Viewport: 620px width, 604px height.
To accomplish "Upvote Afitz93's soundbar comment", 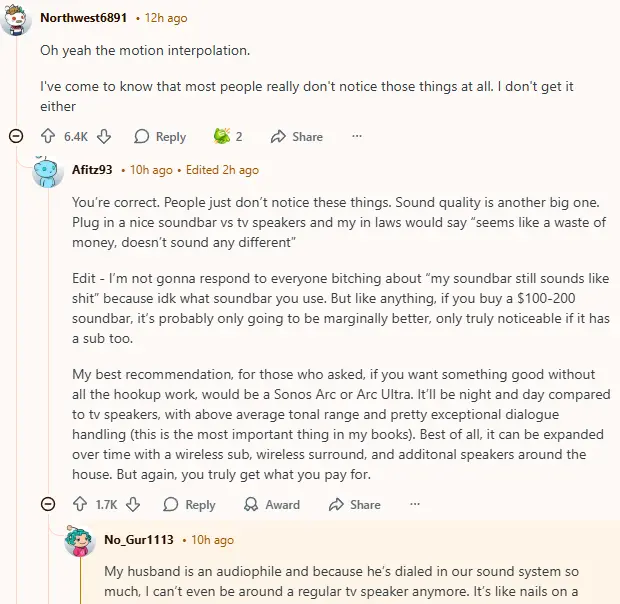I will (x=80, y=505).
